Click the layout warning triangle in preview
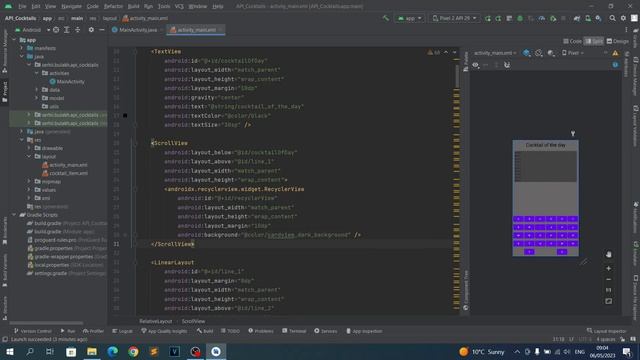The height and width of the screenshot is (360, 640). click(x=615, y=53)
